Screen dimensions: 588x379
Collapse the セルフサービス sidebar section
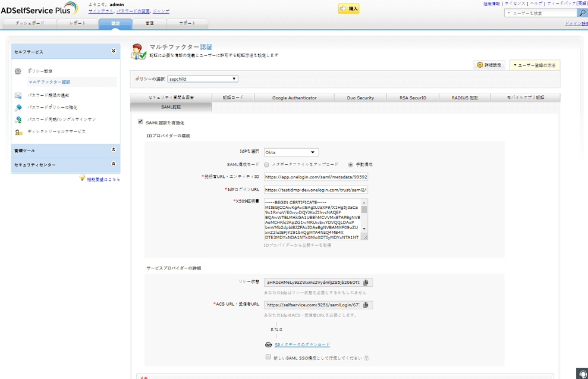(114, 51)
